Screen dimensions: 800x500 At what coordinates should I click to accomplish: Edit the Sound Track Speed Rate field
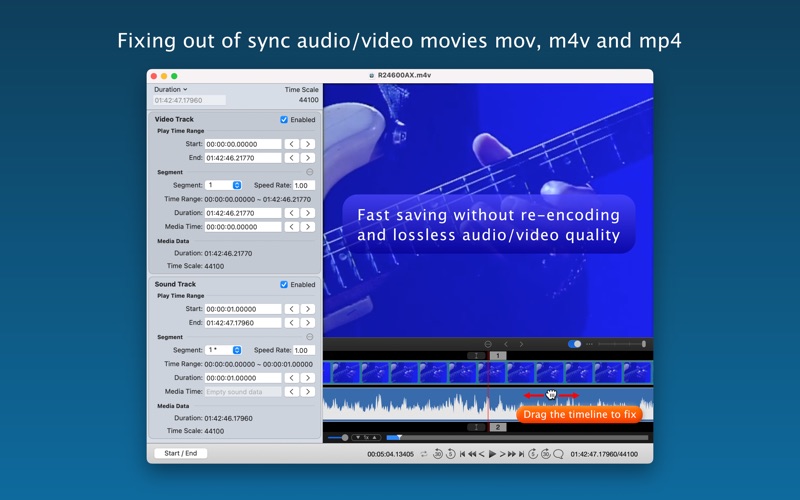point(304,351)
